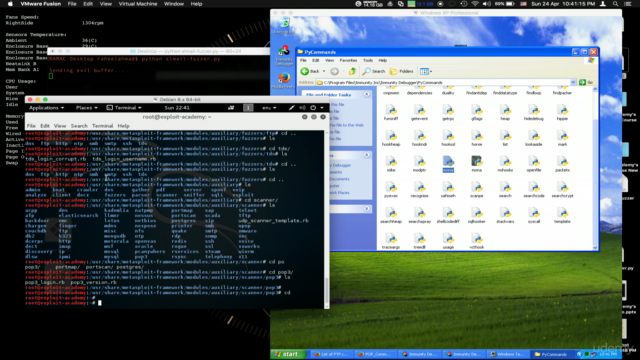The height and width of the screenshot is (360, 640).
Task: Open the Terminal app menu in top bar
Action: 124,108
